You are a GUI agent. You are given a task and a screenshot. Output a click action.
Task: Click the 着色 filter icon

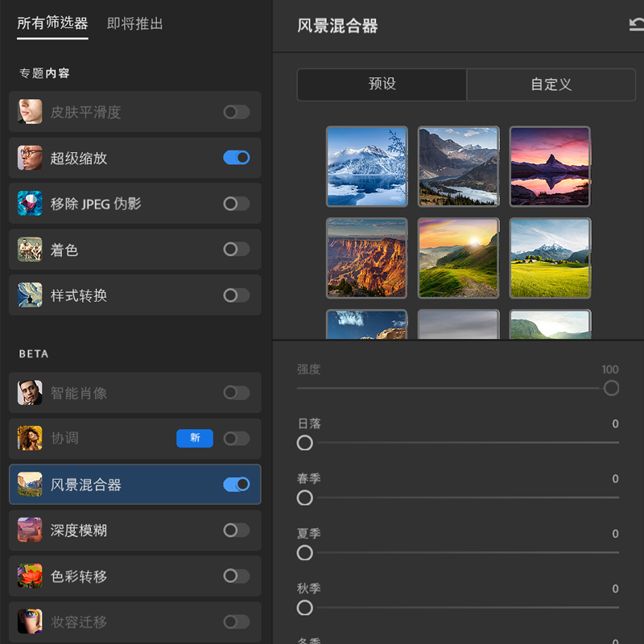(x=30, y=250)
